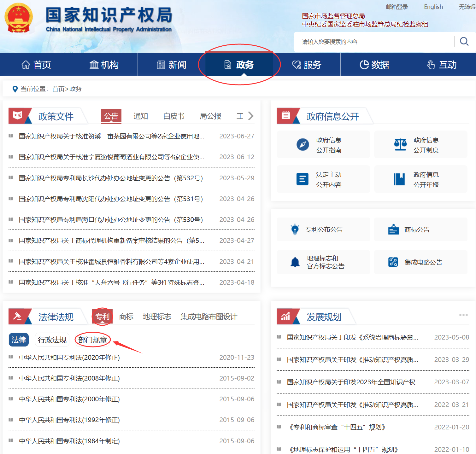Open the 数据 navigation item
The width and height of the screenshot is (476, 454).
pyautogui.click(x=374, y=65)
